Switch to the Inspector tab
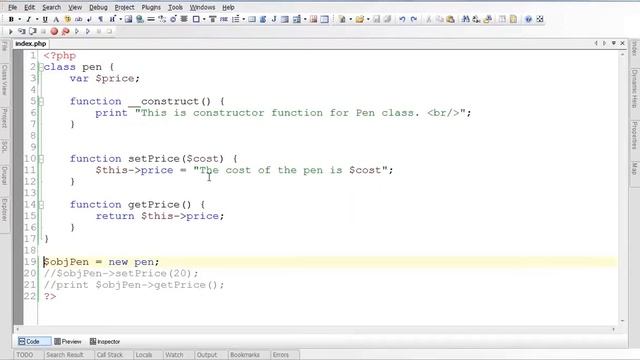Viewport: 640px width, 360px height. pos(105,341)
